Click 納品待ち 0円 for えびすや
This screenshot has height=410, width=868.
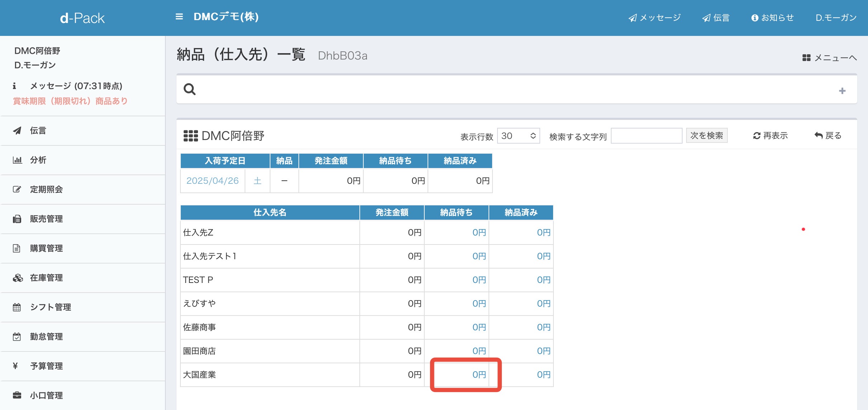click(x=479, y=303)
